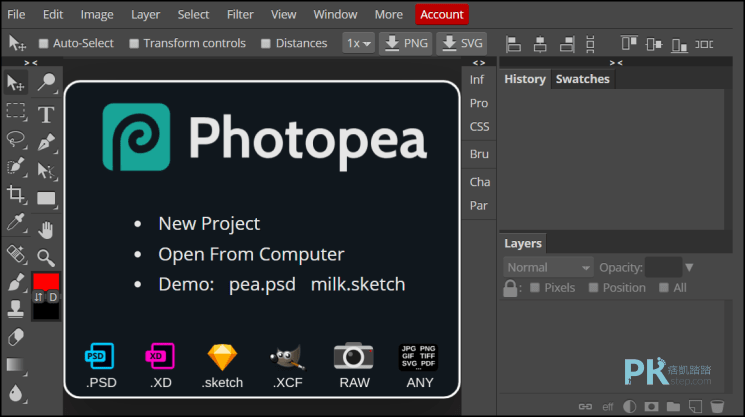Open the Filter menu

pyautogui.click(x=240, y=15)
